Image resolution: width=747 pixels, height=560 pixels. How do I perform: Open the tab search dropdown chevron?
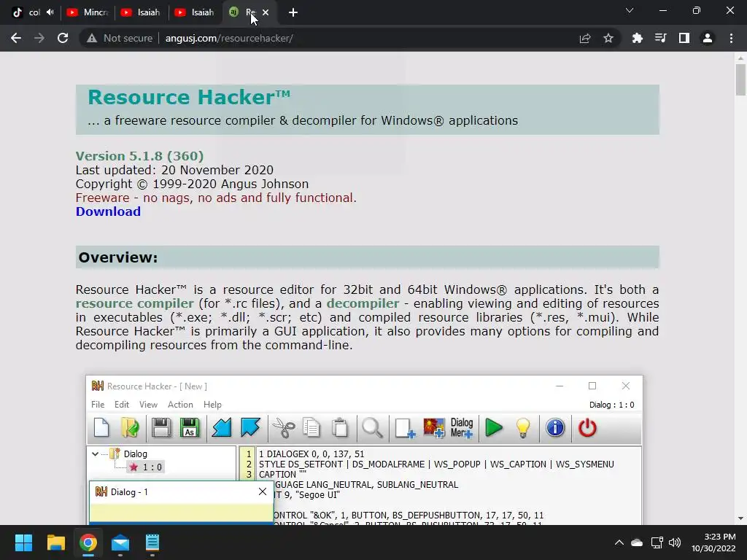(x=630, y=10)
